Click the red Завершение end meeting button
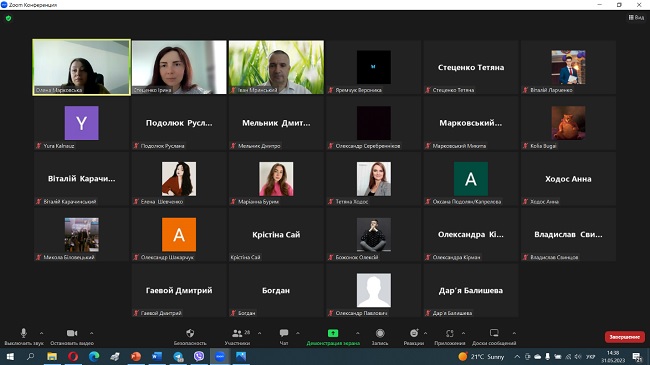 click(x=625, y=337)
